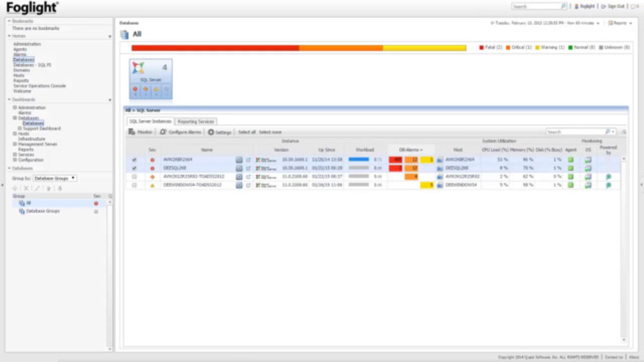644x362 pixels.
Task: Sort by DB Alarms column header
Action: 411,150
